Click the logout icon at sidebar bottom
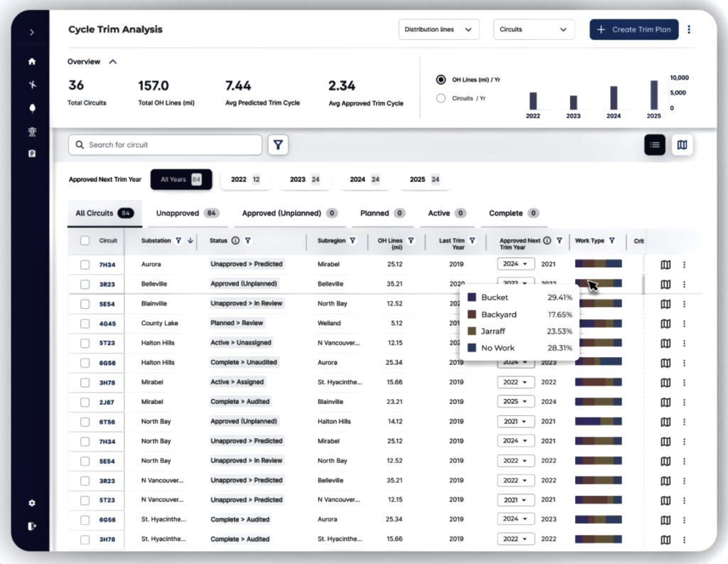Image resolution: width=728 pixels, height=564 pixels. [x=32, y=526]
